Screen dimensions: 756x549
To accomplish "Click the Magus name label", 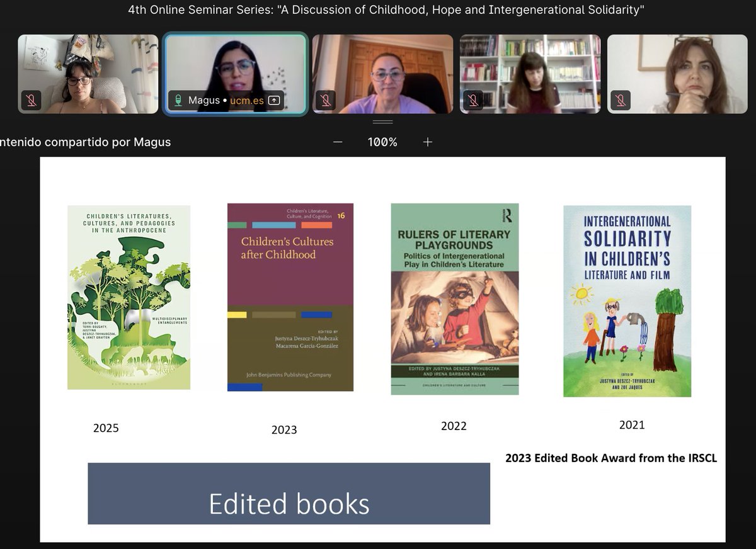I will pos(204,100).
